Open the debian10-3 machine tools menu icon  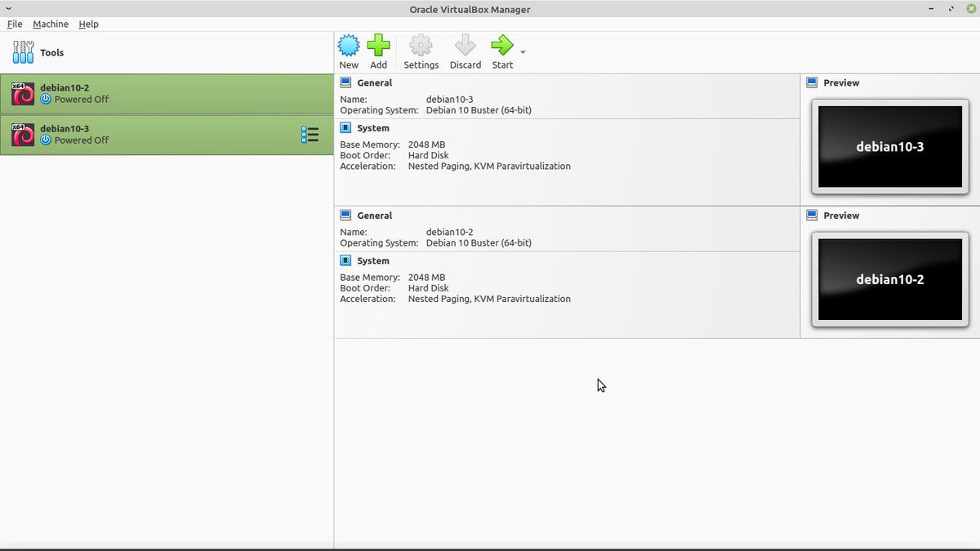(310, 135)
